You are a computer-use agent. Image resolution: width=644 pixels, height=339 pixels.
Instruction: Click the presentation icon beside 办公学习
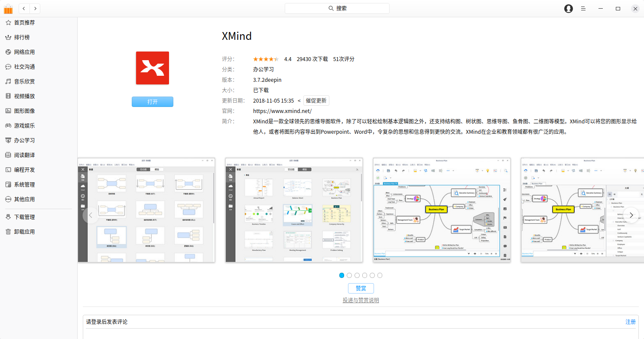(x=8, y=140)
